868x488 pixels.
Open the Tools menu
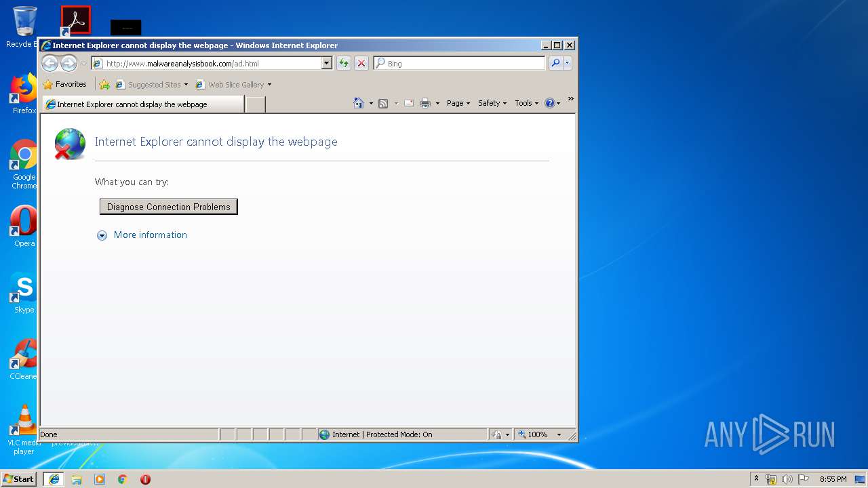click(526, 103)
